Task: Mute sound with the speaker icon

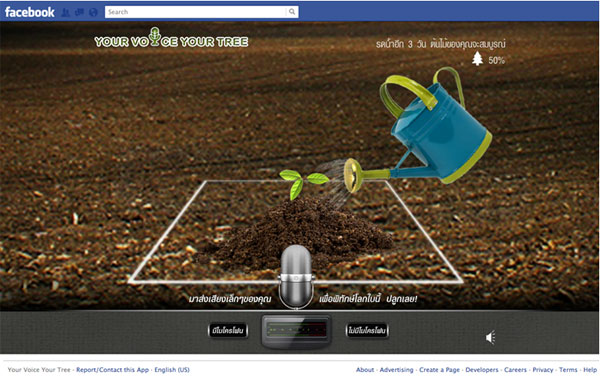Action: pyautogui.click(x=491, y=337)
